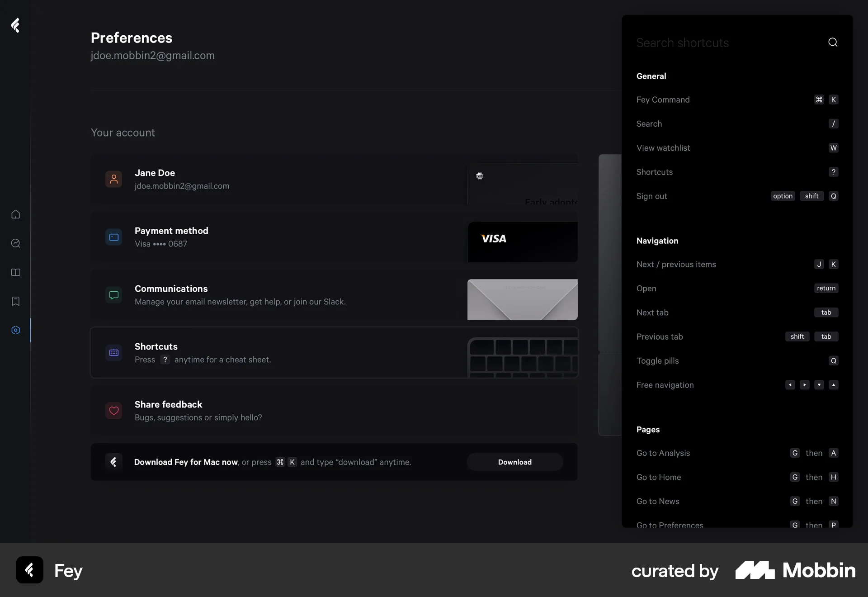This screenshot has width=868, height=597.
Task: Open the Explore/Markets compass icon
Action: (15, 243)
